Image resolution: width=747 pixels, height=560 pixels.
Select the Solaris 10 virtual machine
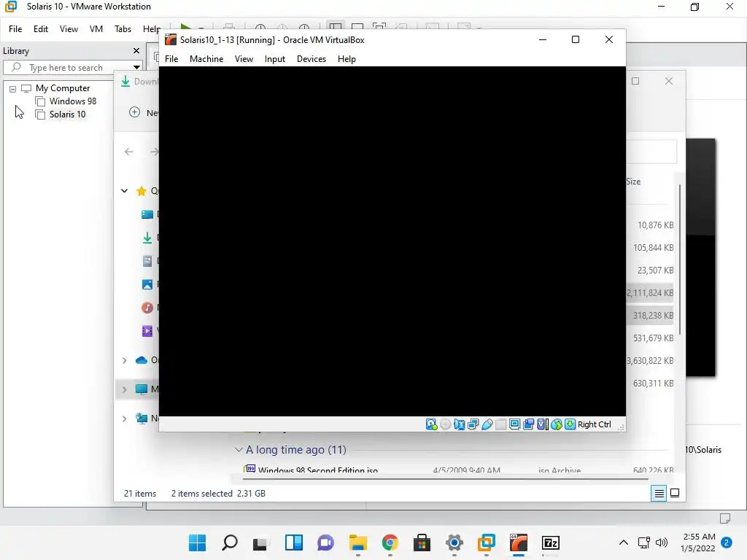point(68,114)
